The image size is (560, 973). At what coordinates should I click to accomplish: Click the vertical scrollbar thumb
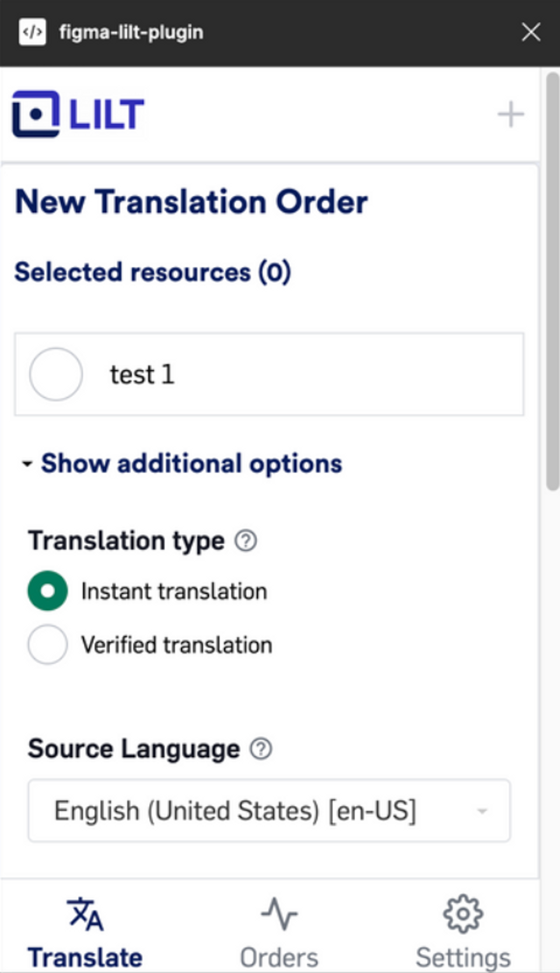553,281
